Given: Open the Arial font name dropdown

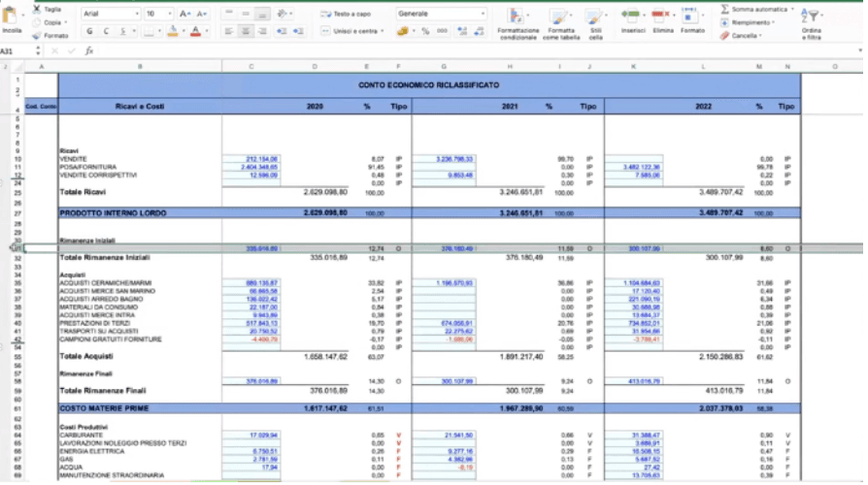Looking at the screenshot, I should pos(109,15).
